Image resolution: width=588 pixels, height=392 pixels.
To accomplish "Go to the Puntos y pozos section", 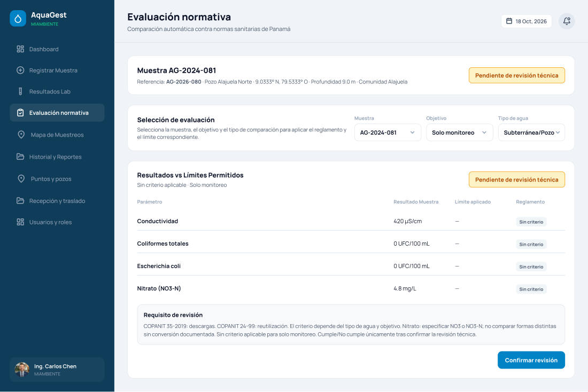I will click(57, 179).
